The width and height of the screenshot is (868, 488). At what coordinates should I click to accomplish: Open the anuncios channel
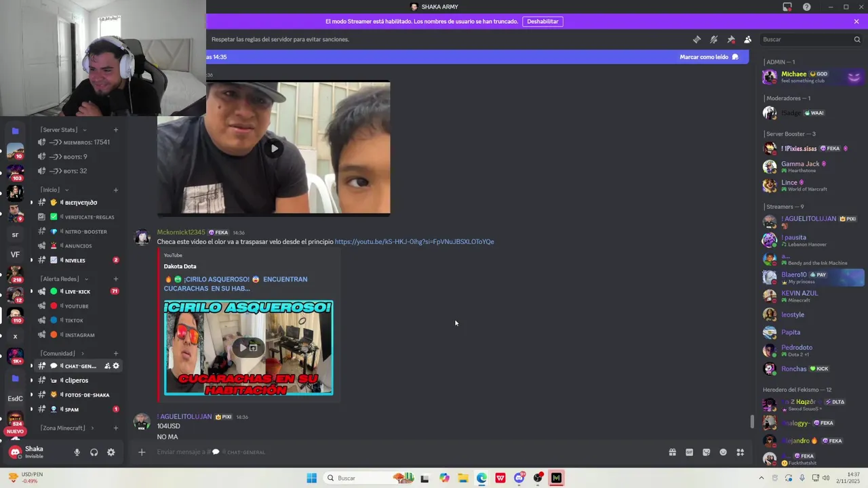[x=77, y=246]
